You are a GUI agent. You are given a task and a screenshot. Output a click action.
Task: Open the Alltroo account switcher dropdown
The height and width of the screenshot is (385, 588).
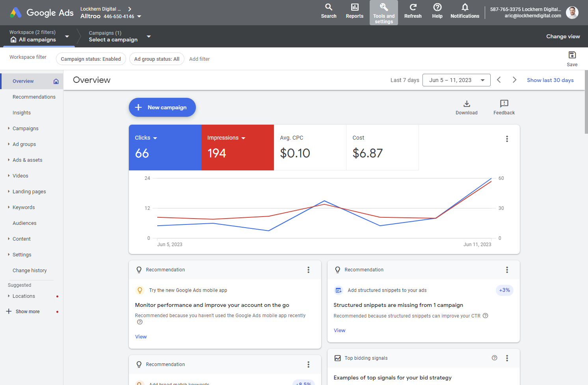tap(139, 17)
